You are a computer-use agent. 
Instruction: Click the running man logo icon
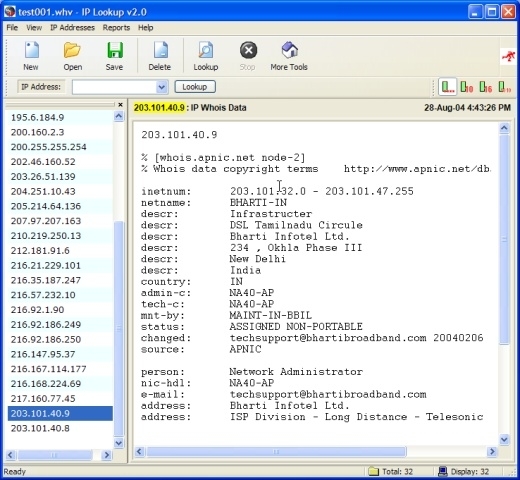(508, 56)
